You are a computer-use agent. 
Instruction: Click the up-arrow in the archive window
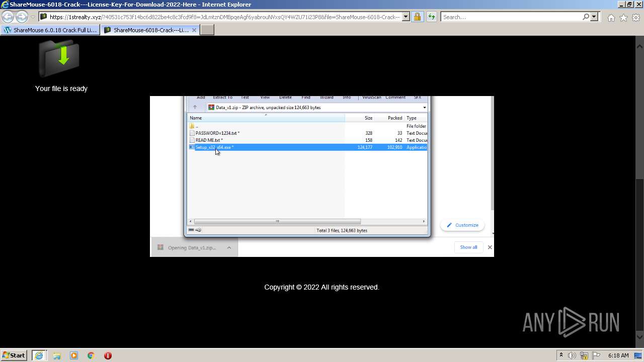click(x=195, y=107)
